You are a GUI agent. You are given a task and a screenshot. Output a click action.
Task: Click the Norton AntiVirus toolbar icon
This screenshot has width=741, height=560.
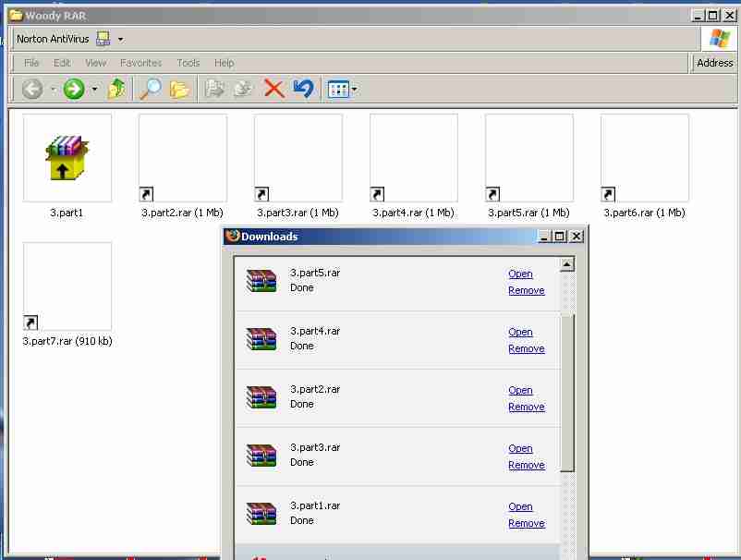pos(103,39)
